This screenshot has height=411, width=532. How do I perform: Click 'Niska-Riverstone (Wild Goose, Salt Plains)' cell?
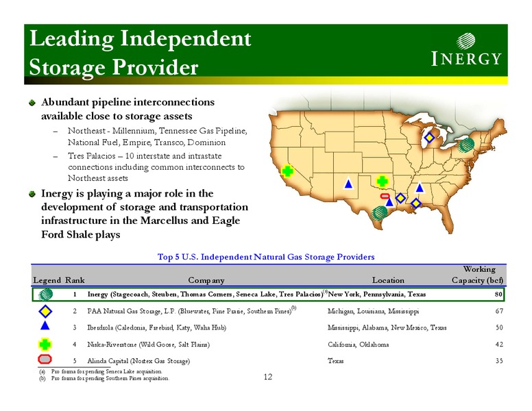149,345
